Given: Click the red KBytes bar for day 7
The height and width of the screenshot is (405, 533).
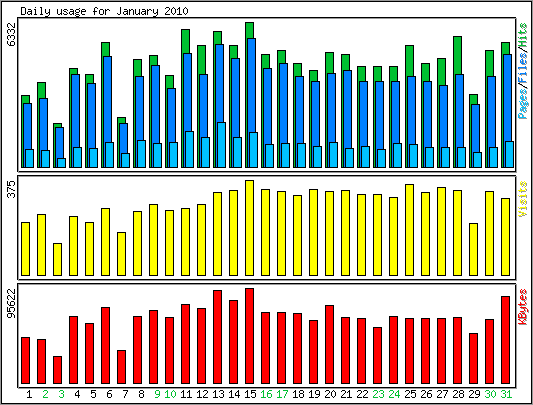Looking at the screenshot, I should tap(121, 367).
